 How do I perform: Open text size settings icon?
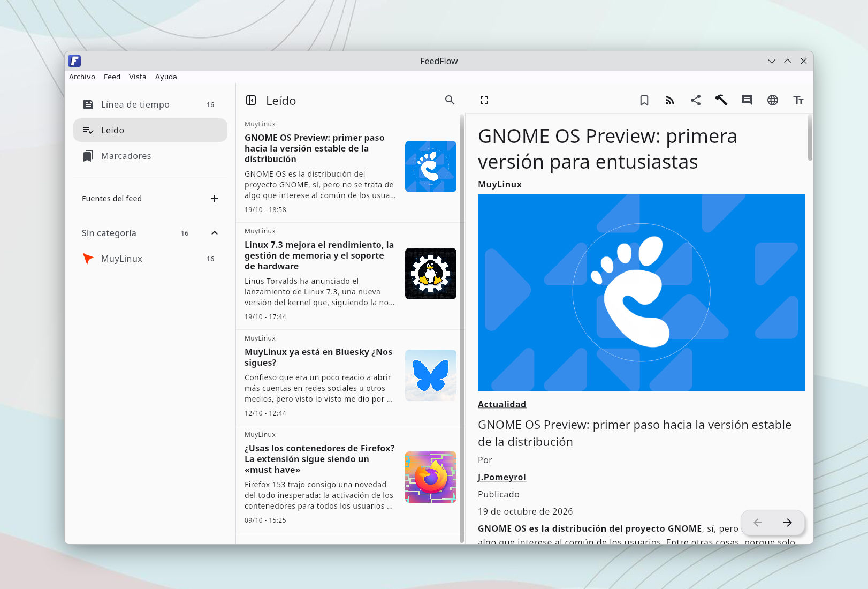(798, 100)
